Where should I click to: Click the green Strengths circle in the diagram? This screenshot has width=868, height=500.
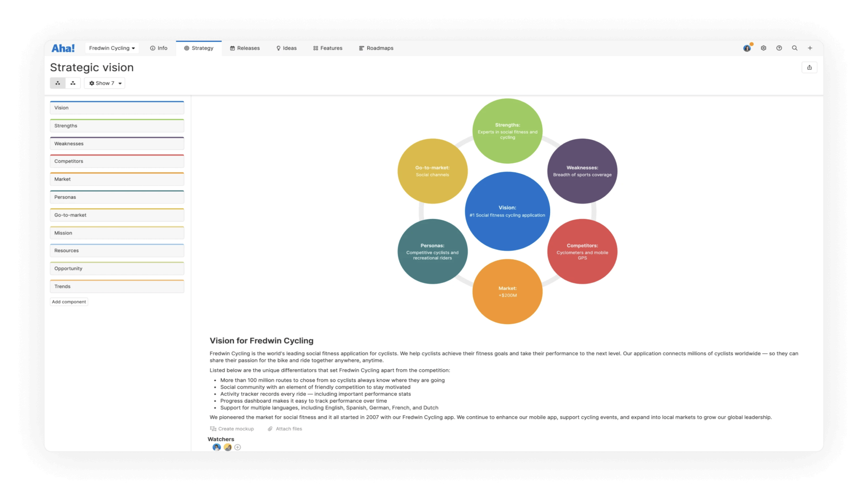[507, 131]
